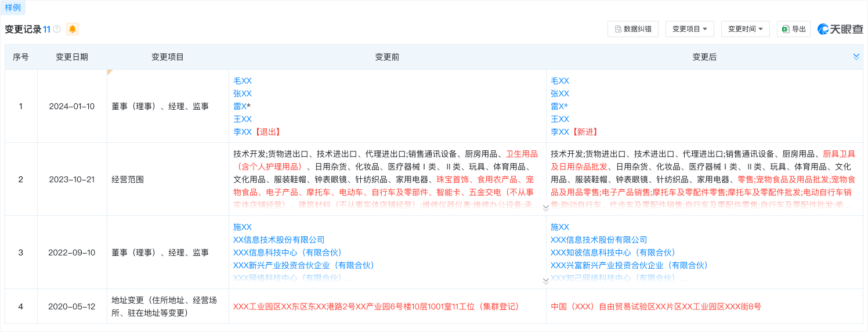Click the 序号 column header
Viewport: 868px width, 332px height.
click(21, 57)
